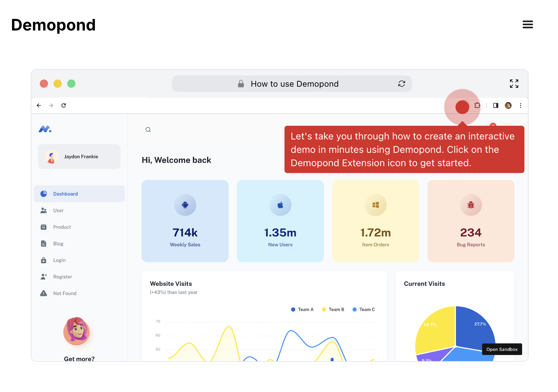Open Not Found in the sidebar
This screenshot has width=558, height=392.
coord(79,293)
